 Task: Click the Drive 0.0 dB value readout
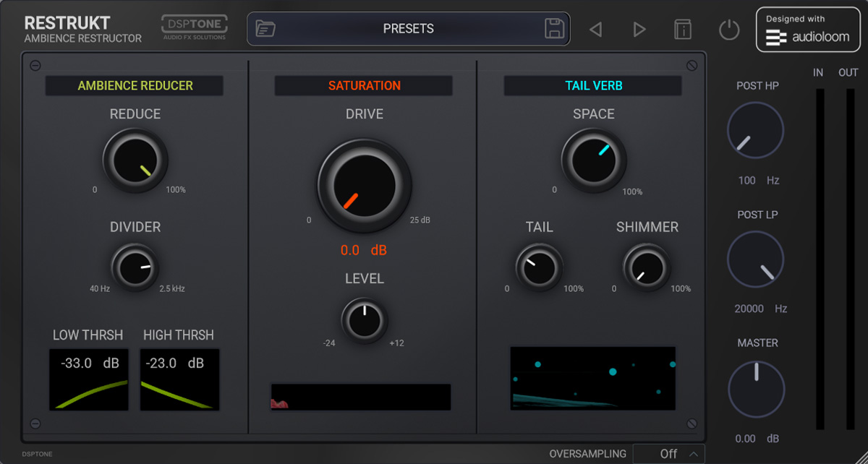[x=364, y=250]
